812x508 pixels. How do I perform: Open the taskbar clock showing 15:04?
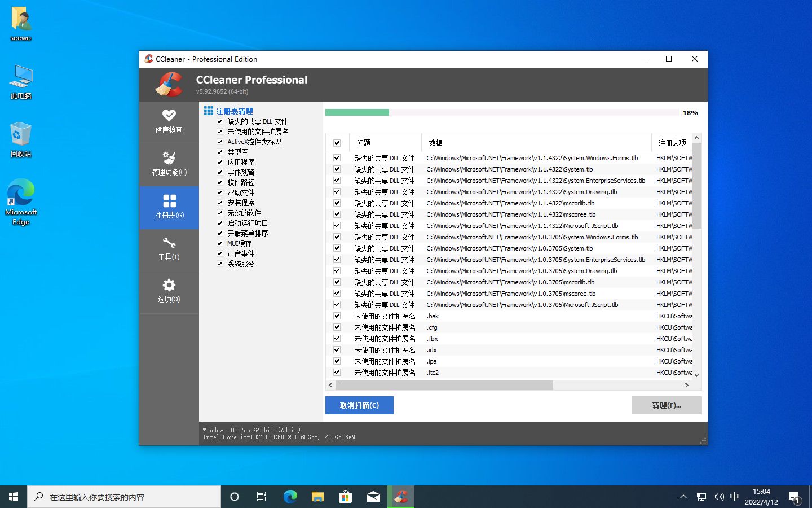(x=761, y=497)
